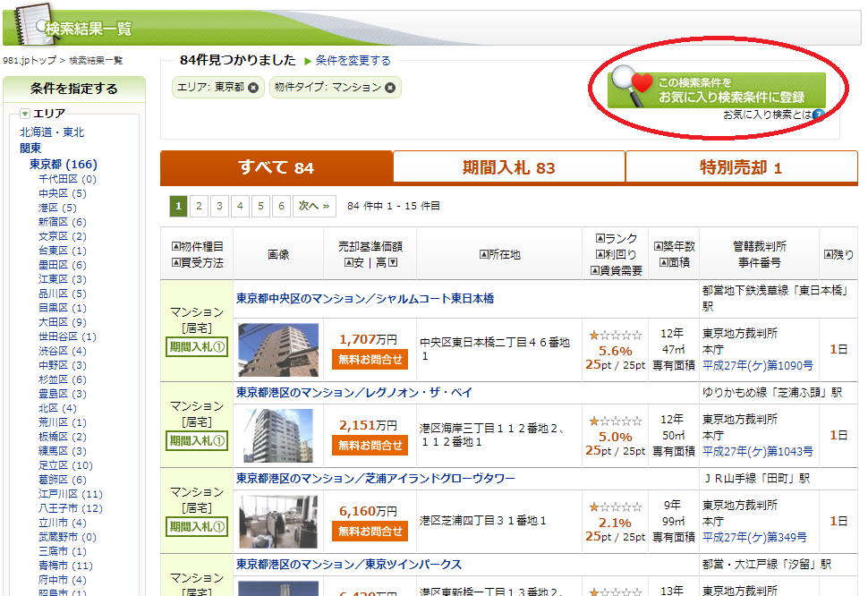Viewport: 868px width, 596px height.
Task: Open the お気に入り検索とは help icon
Action: pyautogui.click(x=819, y=115)
